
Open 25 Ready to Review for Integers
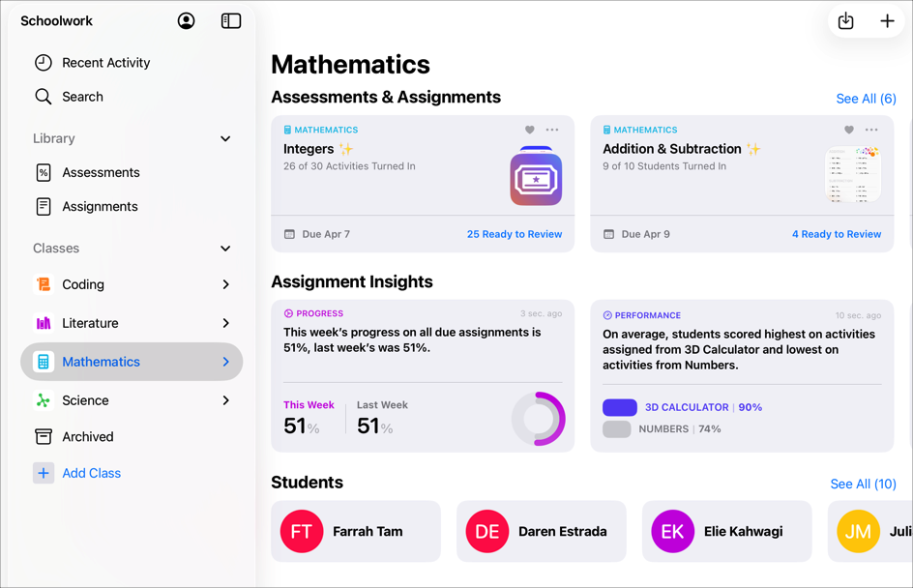point(515,234)
